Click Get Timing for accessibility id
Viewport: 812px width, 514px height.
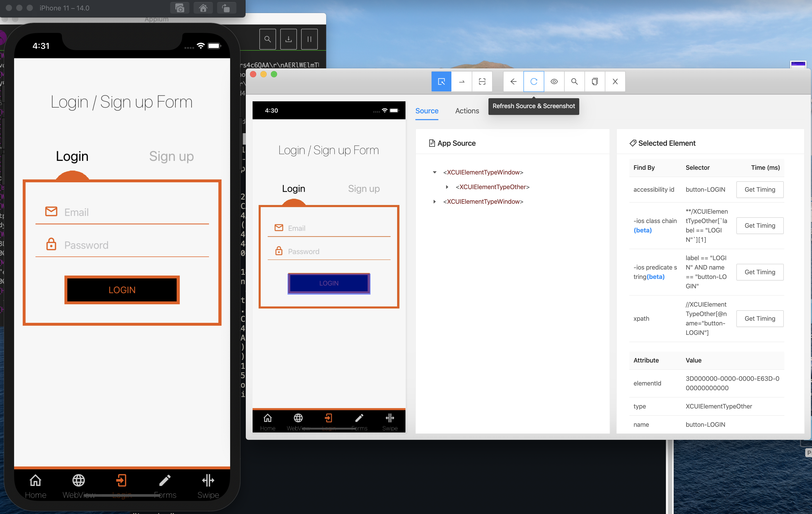759,190
